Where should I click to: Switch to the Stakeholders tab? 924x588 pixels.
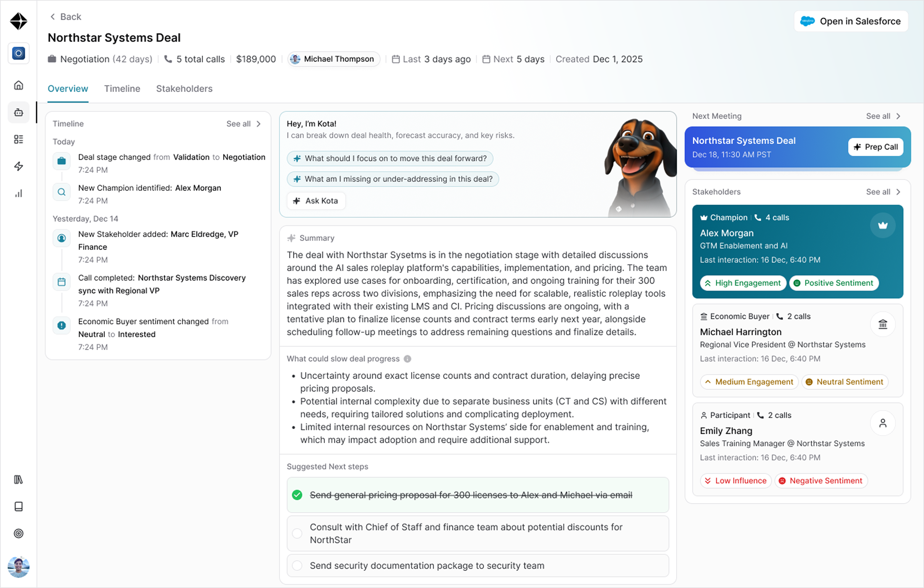pyautogui.click(x=184, y=89)
